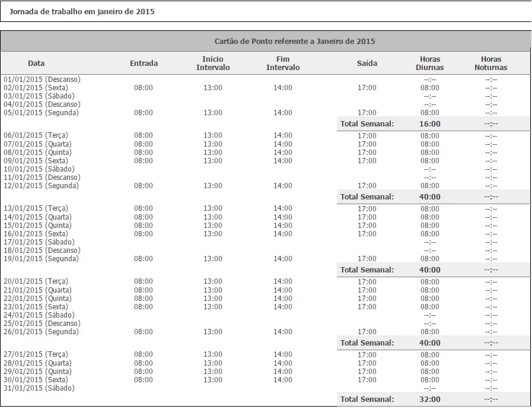Select the 'Fim Intervalo' column header

(x=283, y=64)
